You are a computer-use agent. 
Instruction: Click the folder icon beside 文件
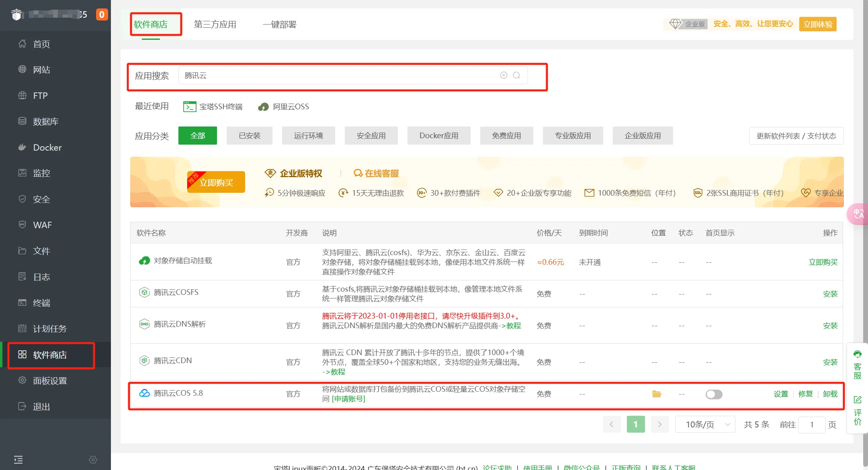tap(23, 251)
